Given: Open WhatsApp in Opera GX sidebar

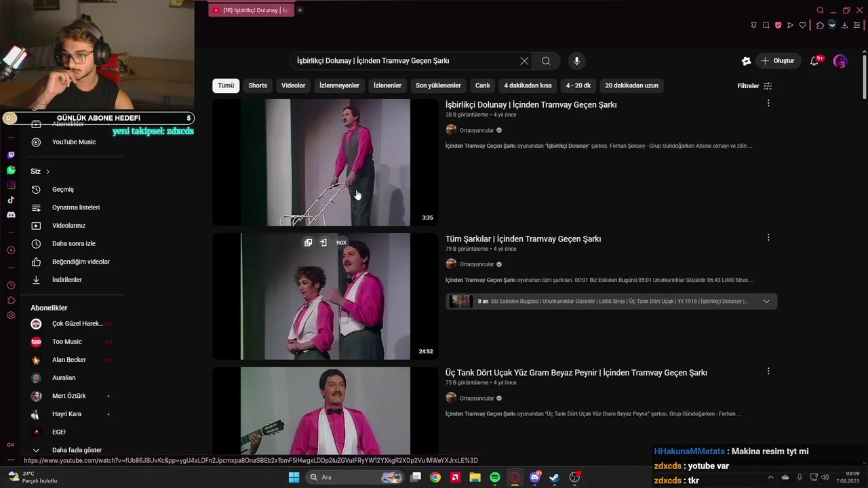Looking at the screenshot, I should pyautogui.click(x=11, y=170).
